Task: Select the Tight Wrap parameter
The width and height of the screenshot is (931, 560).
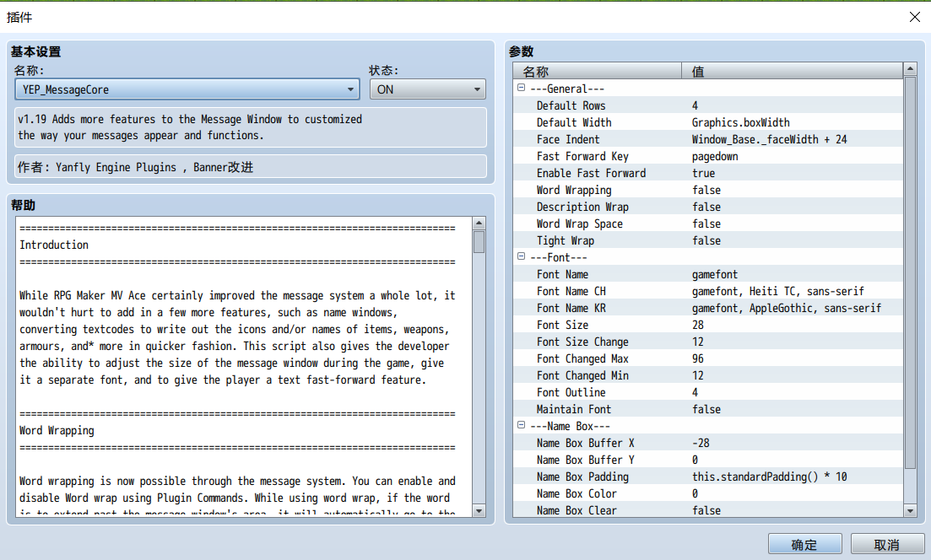Action: 708,241
